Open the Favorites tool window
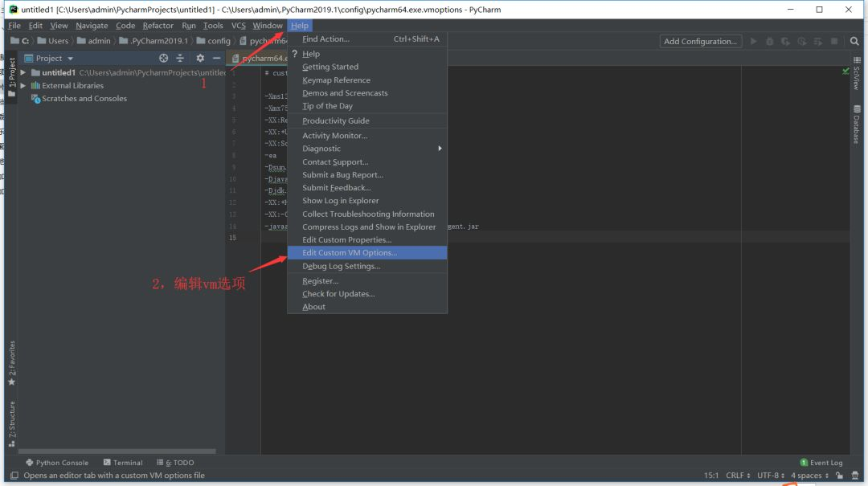Viewport: 868px width, 486px height. coord(11,363)
